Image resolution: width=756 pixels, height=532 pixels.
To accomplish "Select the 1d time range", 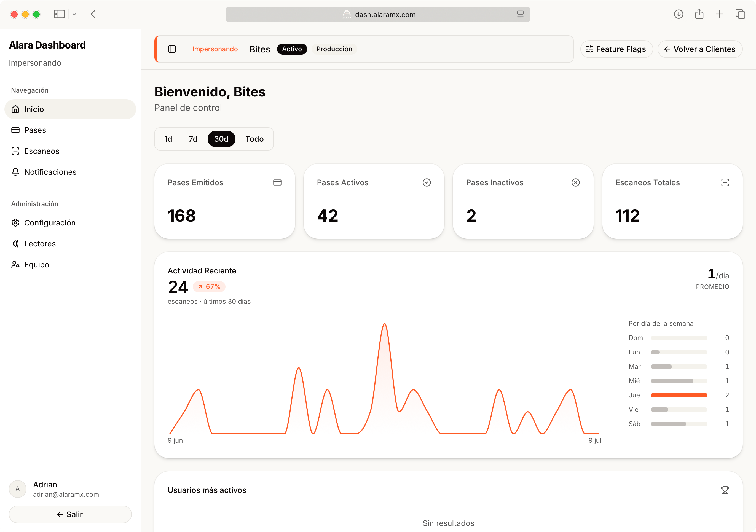I will (168, 139).
